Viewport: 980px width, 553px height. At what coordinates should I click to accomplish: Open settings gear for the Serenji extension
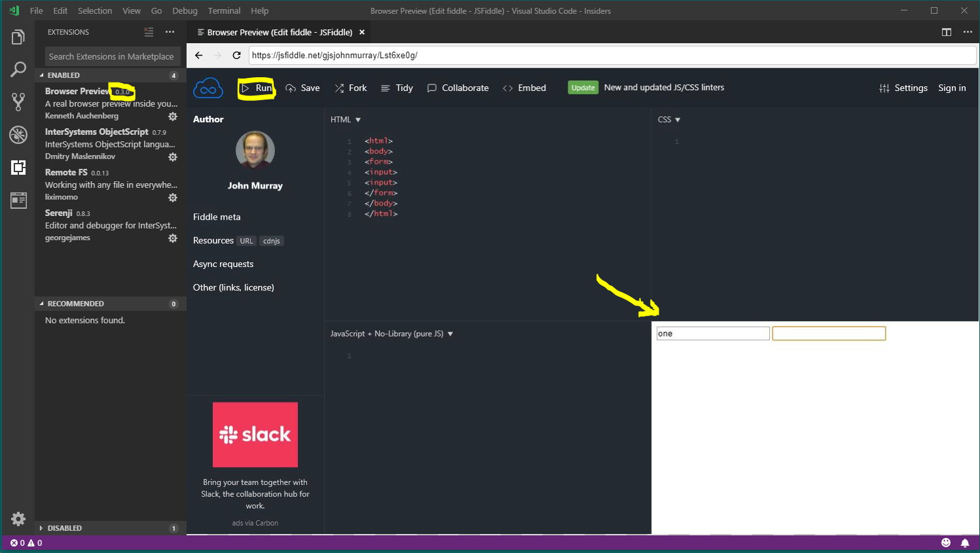click(172, 238)
